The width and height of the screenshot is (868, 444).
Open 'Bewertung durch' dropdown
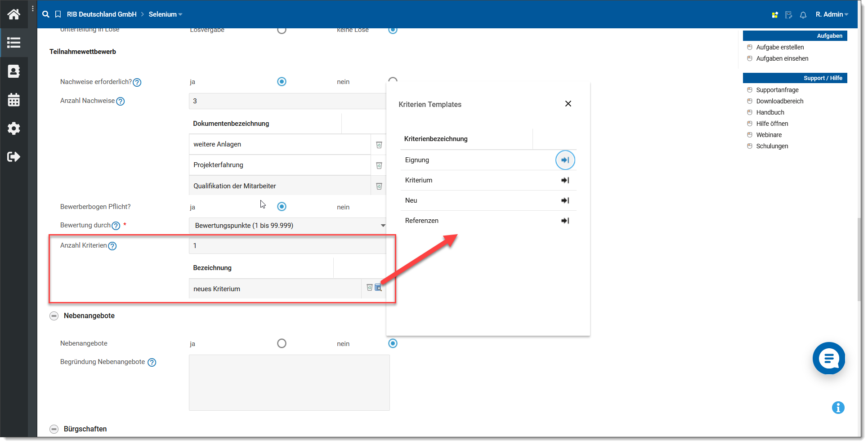(x=288, y=226)
